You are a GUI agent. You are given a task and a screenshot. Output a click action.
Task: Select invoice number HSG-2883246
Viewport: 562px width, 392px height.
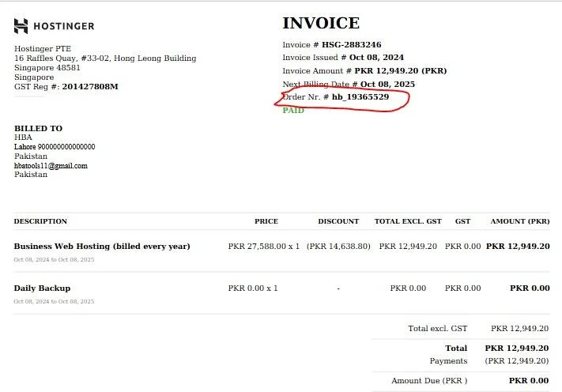351,45
